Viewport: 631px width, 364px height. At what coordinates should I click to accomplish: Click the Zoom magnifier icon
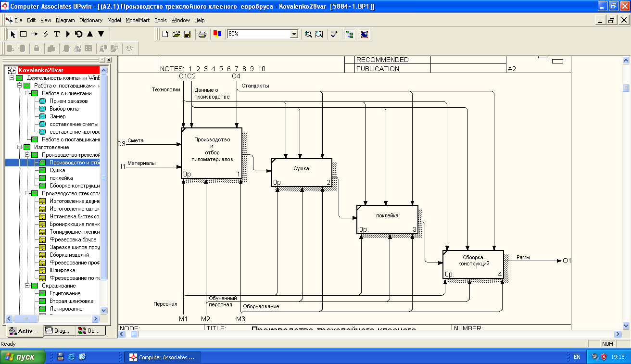308,34
